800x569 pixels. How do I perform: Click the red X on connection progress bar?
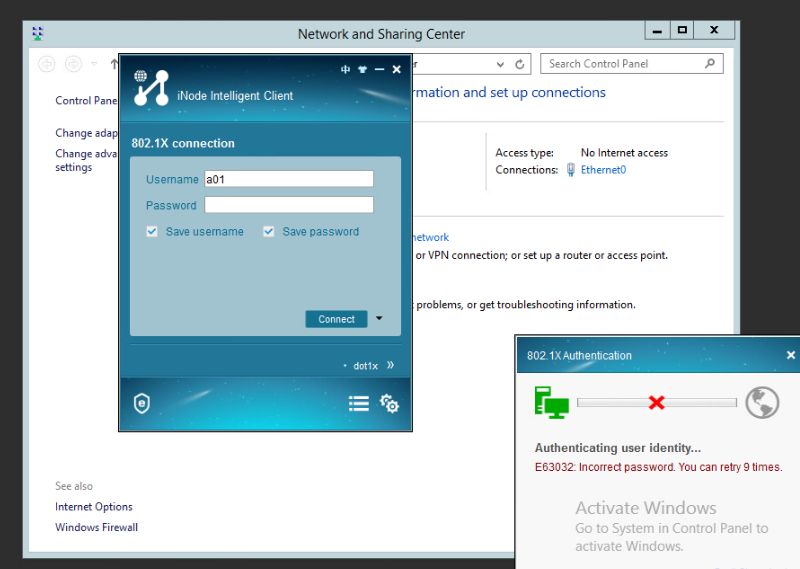[x=657, y=403]
